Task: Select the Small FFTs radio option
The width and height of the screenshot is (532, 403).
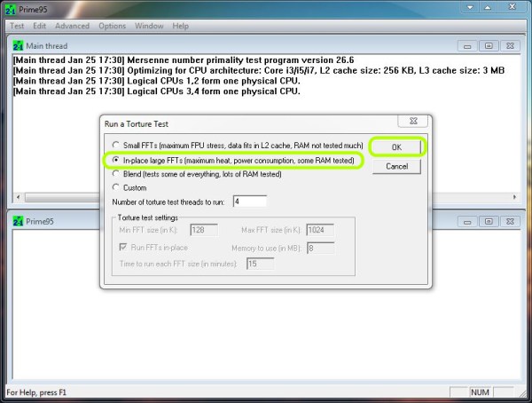Action: coord(115,145)
